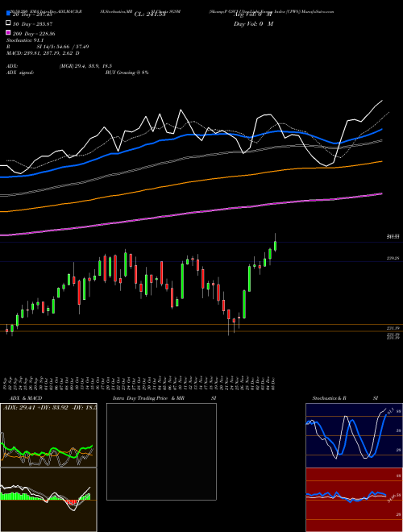
Task: Click the 'SI 14/3: 54.66 / 57.49' value
Action: 63,47
